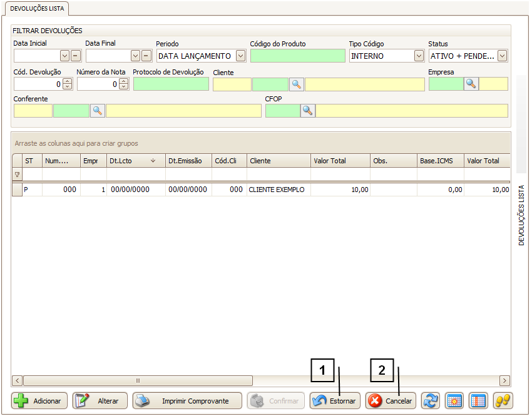The image size is (532, 416).
Task: Click the vertical DEVOLUÇÕES LISTA side tab
Action: click(x=521, y=215)
